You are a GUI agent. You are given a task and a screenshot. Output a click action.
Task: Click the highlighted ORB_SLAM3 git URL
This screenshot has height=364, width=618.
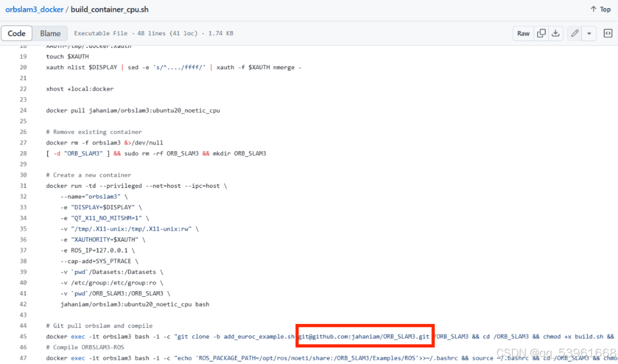point(364,336)
